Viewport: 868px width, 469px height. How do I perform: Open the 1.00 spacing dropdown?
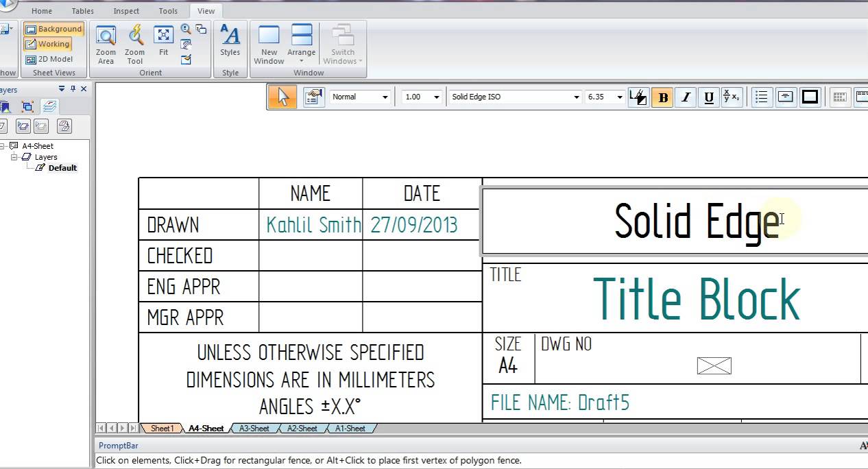pyautogui.click(x=436, y=97)
